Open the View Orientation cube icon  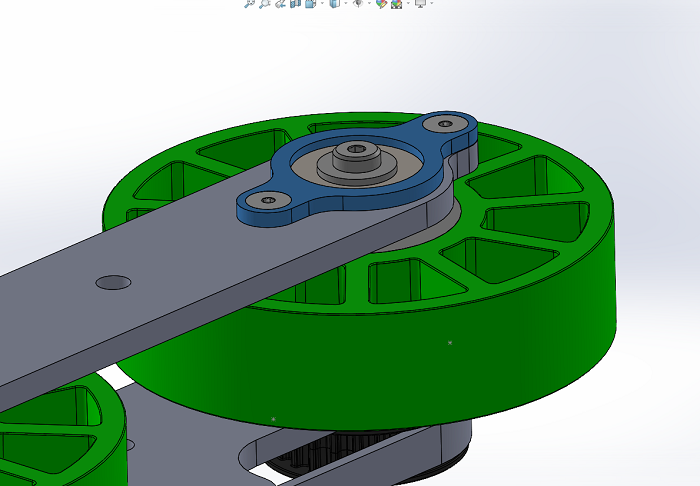click(311, 3)
